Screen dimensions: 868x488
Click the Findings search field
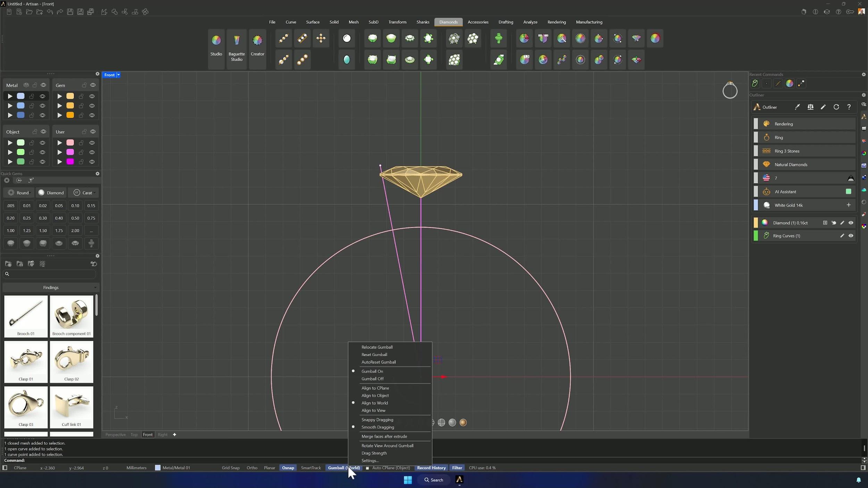49,274
